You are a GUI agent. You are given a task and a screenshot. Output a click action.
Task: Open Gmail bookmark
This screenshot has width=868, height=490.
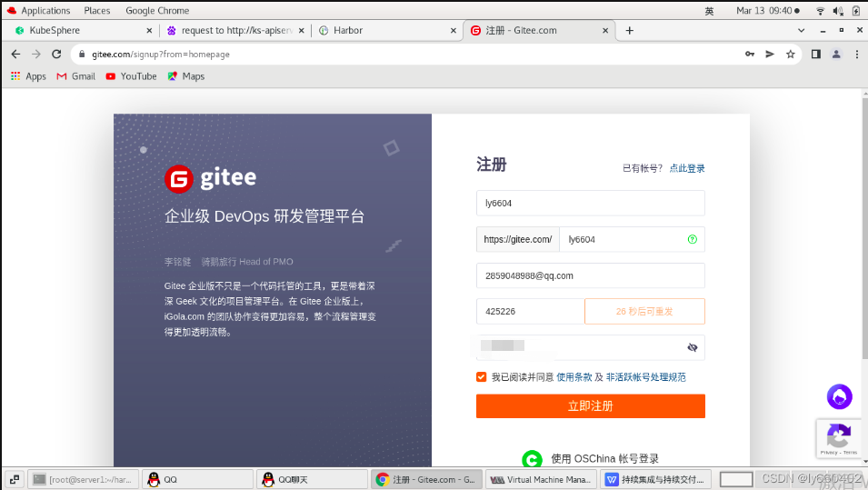click(x=75, y=76)
